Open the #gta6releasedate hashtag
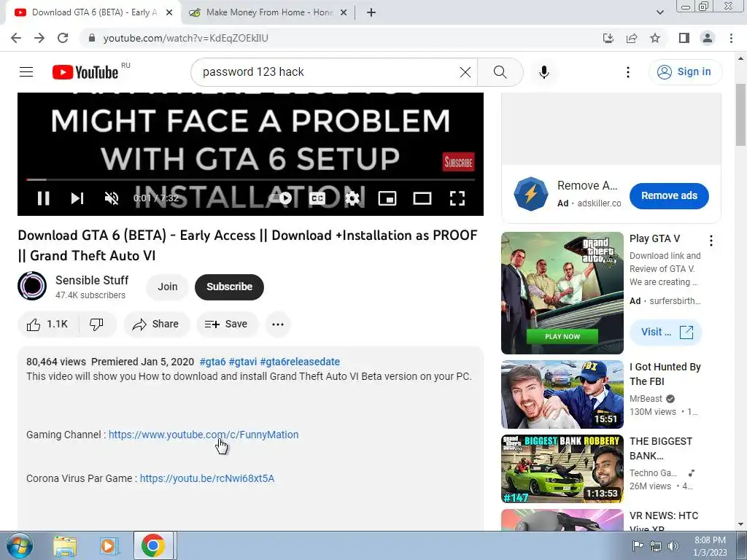Image resolution: width=747 pixels, height=560 pixels. pyautogui.click(x=300, y=362)
